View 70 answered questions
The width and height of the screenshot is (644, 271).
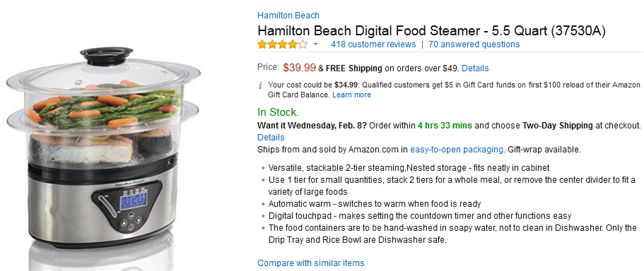[474, 44]
